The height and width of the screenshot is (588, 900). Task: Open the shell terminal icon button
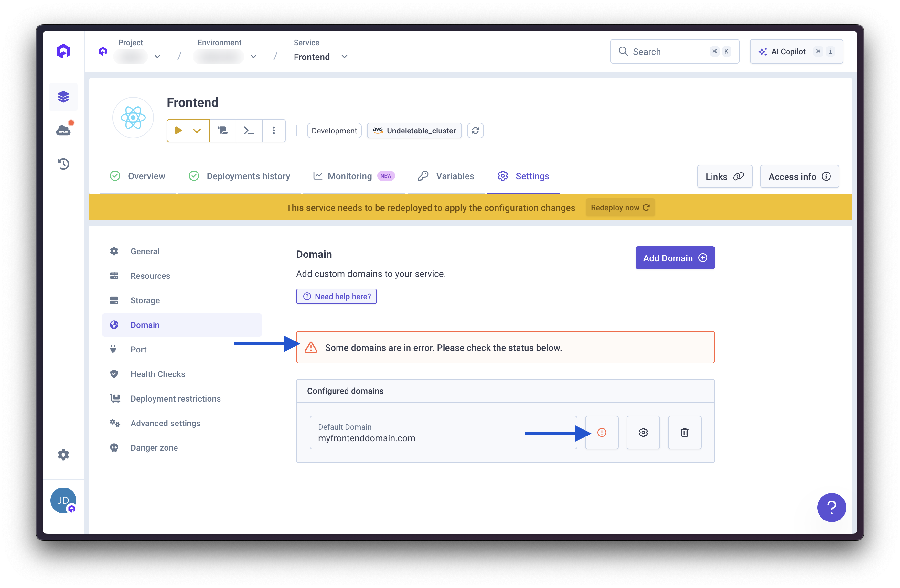pyautogui.click(x=249, y=131)
